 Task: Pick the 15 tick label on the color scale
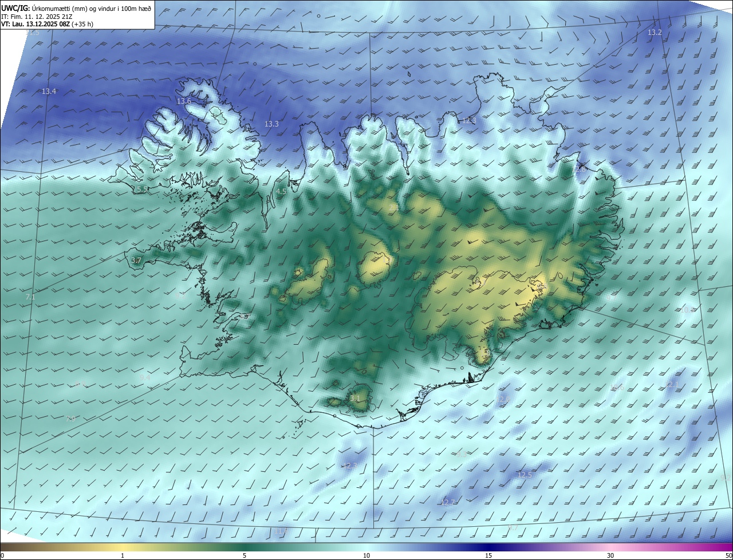tap(488, 555)
